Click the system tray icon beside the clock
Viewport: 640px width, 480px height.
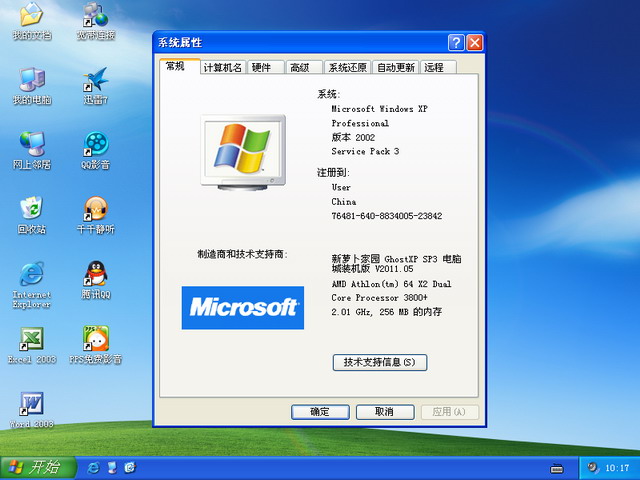pos(593,467)
